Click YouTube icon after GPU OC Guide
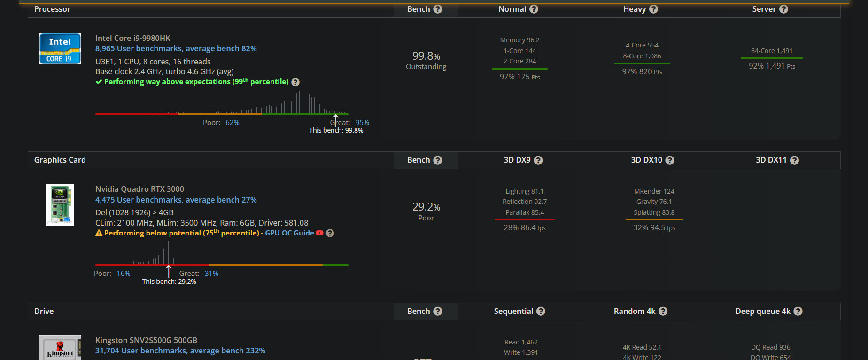The height and width of the screenshot is (360, 868). [x=320, y=233]
